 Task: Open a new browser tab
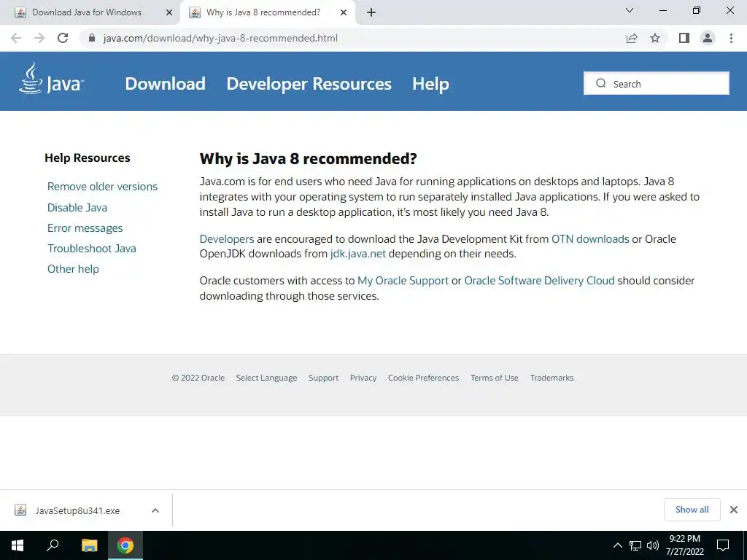coord(371,12)
